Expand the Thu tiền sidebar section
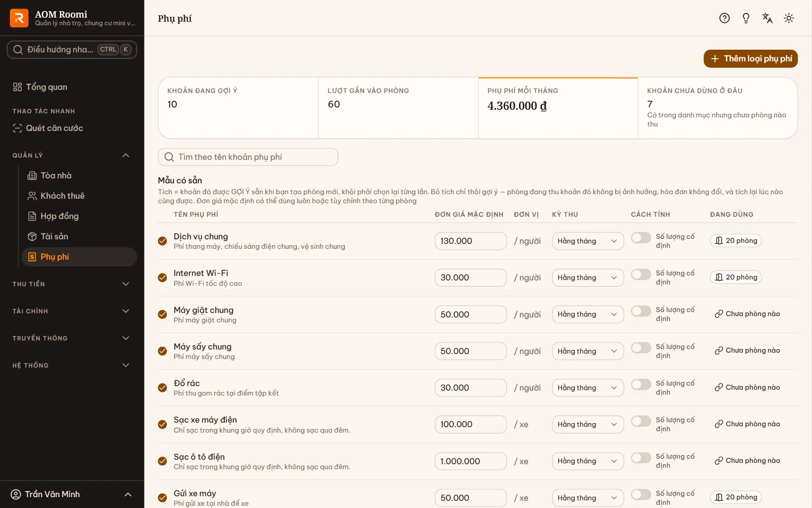This screenshot has width=812, height=508. pyautogui.click(x=72, y=284)
